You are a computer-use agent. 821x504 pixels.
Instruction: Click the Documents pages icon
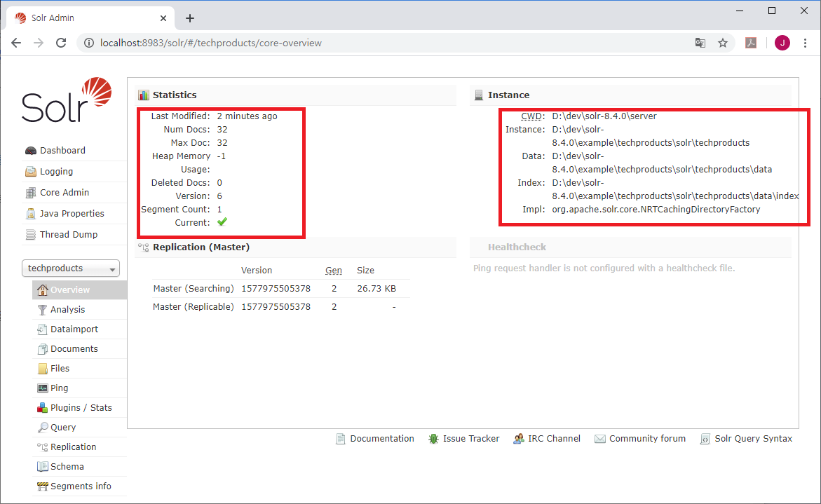point(42,349)
